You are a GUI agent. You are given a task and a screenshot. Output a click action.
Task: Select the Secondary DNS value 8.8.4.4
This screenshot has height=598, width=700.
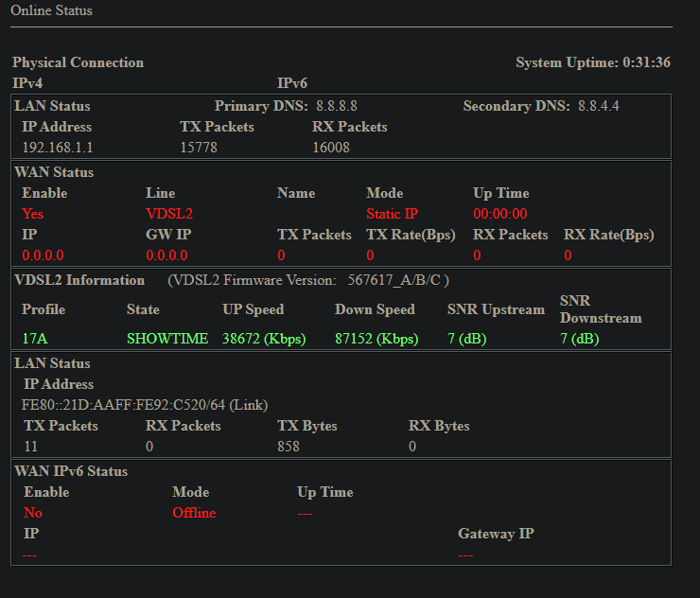[598, 106]
